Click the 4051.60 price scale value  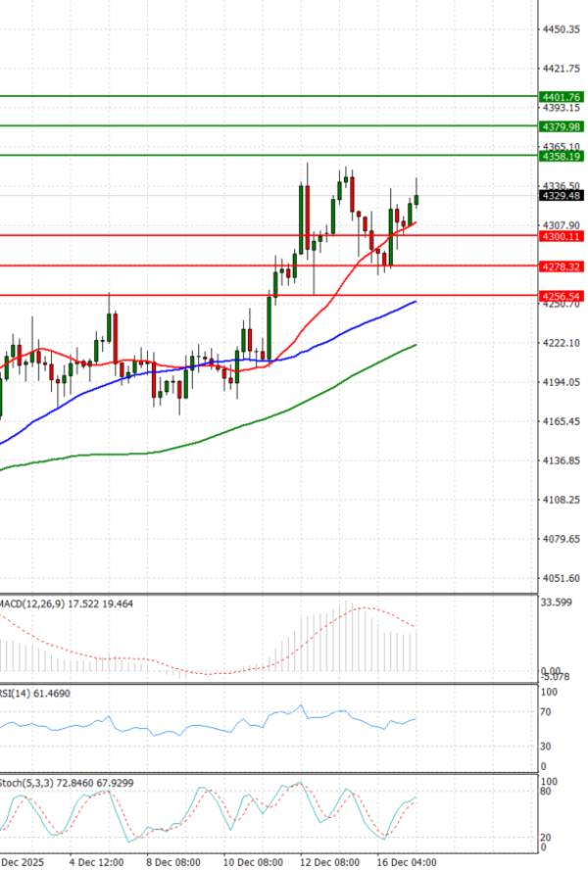click(x=562, y=578)
